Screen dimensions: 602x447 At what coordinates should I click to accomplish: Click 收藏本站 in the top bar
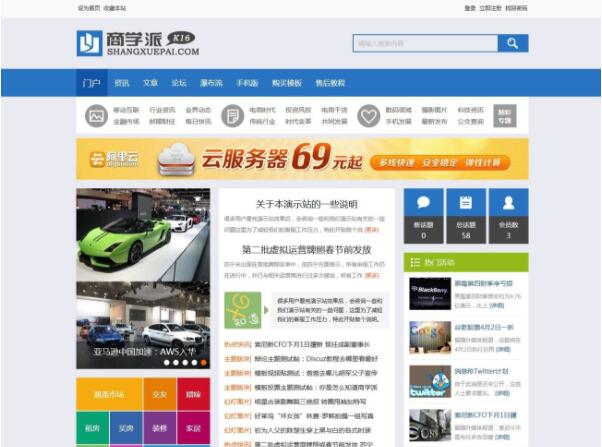coord(114,8)
